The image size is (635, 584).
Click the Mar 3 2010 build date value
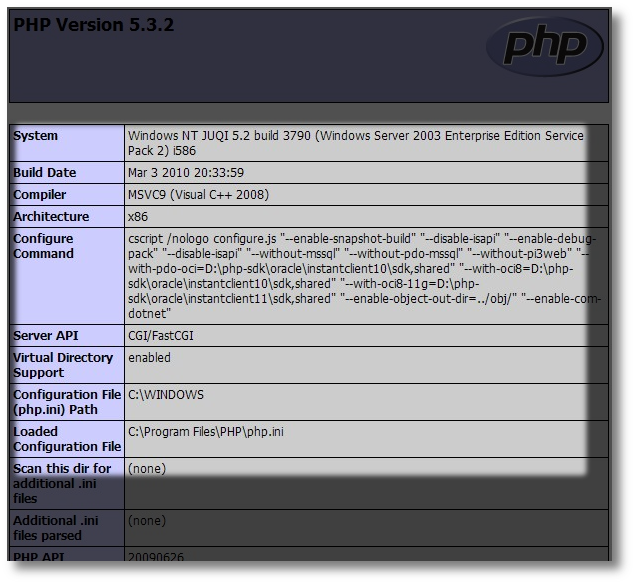tap(186, 173)
